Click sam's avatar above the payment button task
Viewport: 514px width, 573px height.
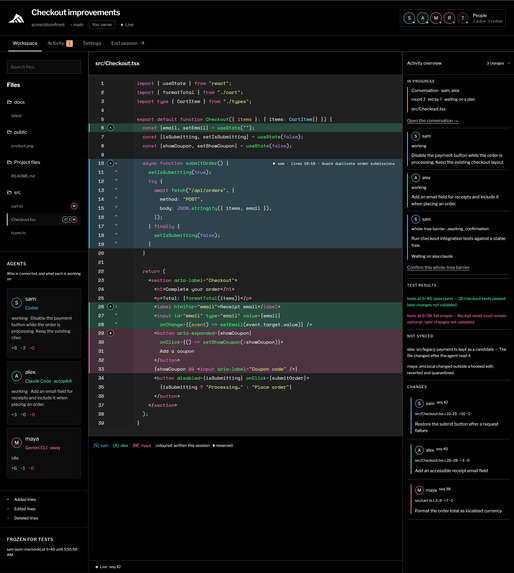click(x=415, y=136)
